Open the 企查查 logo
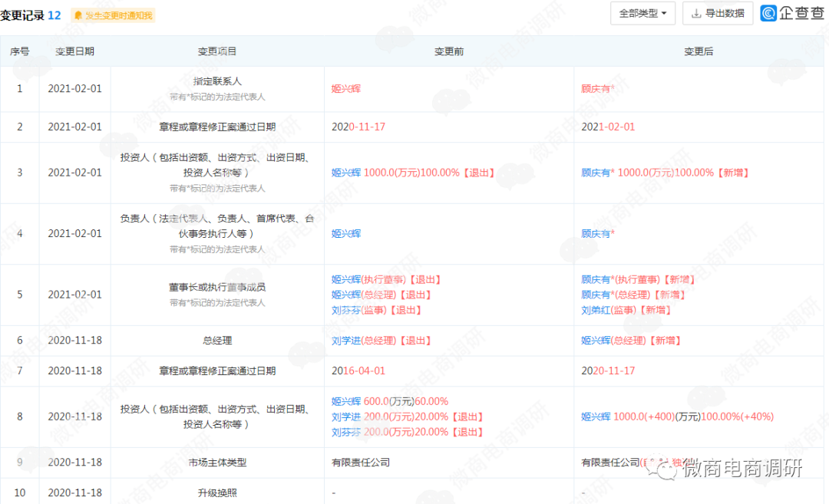Image resolution: width=829 pixels, height=504 pixels. (792, 13)
